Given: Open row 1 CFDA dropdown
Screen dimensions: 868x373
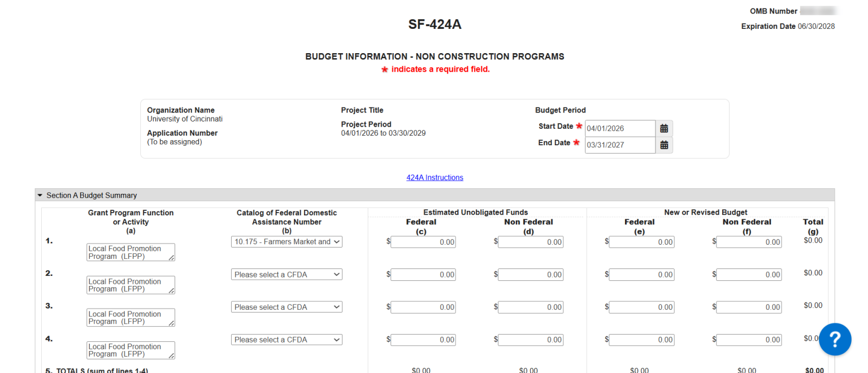Looking at the screenshot, I should [287, 242].
